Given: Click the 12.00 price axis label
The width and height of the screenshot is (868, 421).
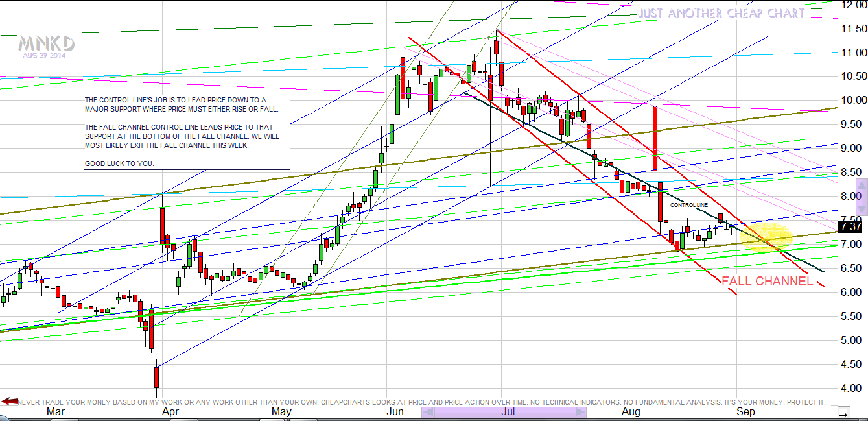Looking at the screenshot, I should [x=849, y=5].
